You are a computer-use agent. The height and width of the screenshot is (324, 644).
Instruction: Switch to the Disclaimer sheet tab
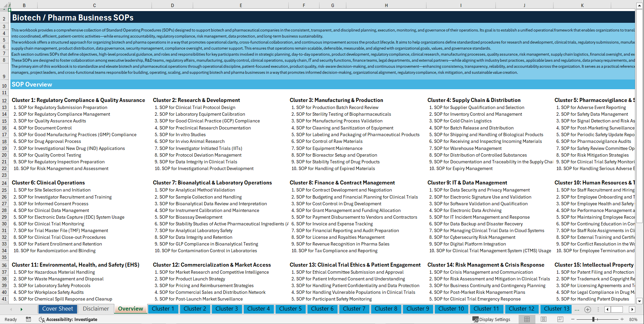(95, 309)
